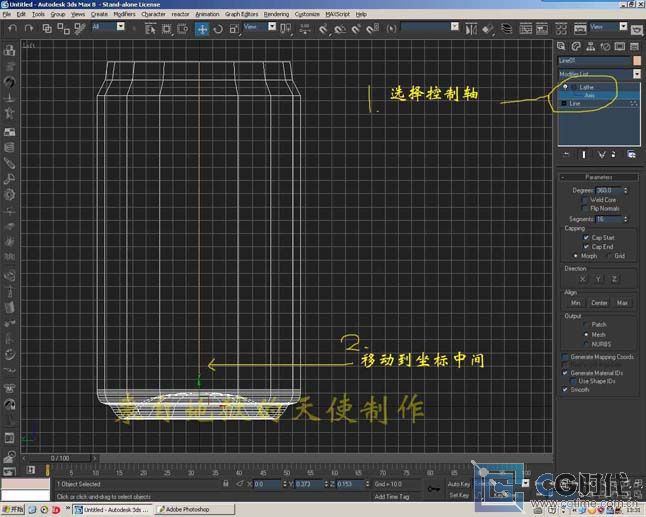
Task: Open the Modifiers menu
Action: click(x=124, y=14)
